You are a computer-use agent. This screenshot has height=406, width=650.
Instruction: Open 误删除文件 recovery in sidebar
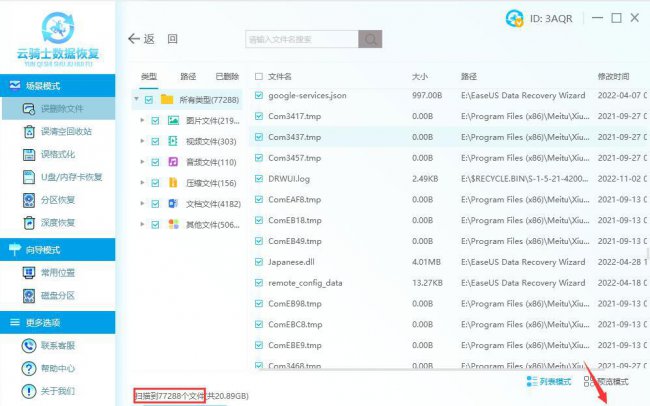pos(58,109)
